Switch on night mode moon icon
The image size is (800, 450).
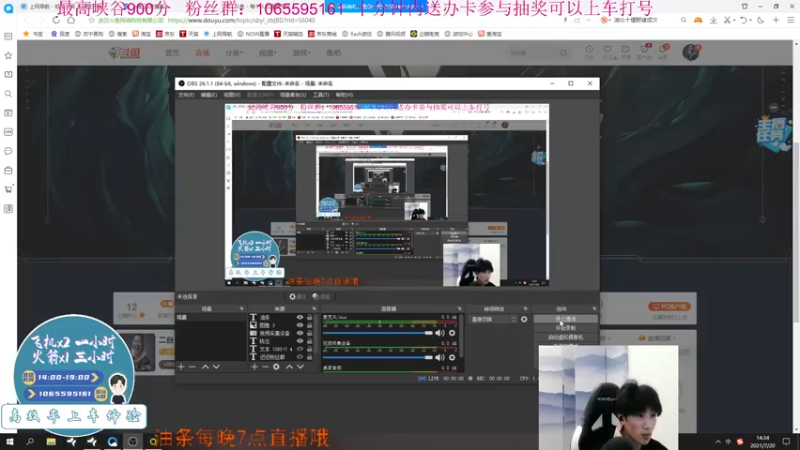761,20
